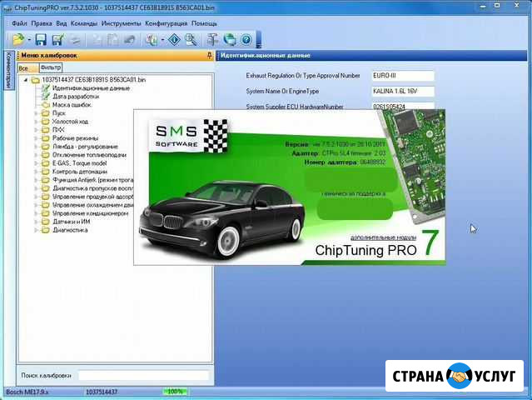This screenshot has width=532, height=400.
Task: Click the greyed paste toolbar icon
Action: (x=112, y=40)
